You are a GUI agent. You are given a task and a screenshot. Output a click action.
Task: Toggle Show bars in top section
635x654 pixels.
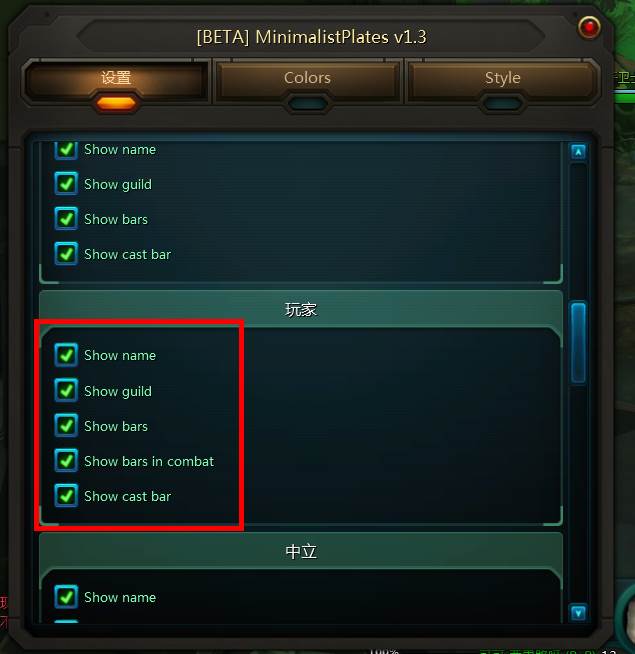click(66, 219)
